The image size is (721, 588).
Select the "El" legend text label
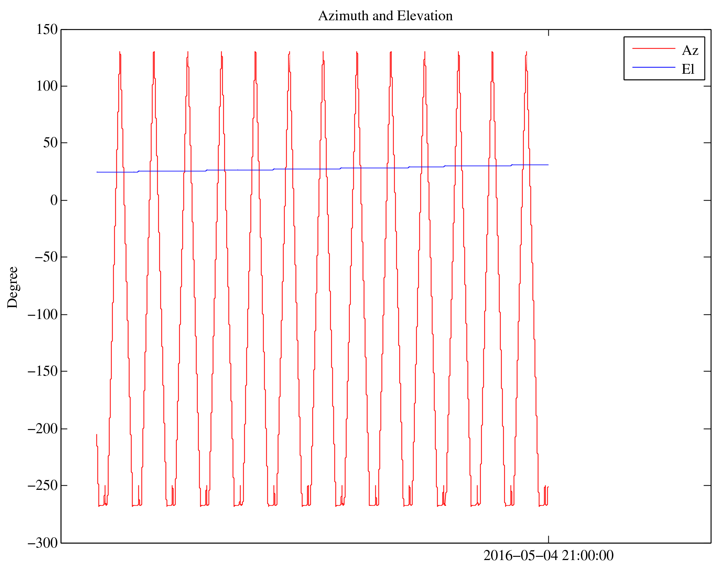tap(687, 69)
